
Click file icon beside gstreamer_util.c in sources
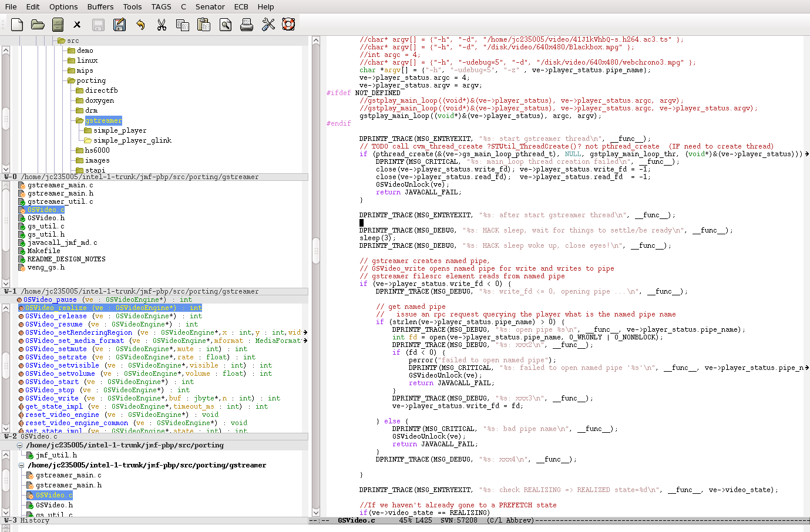click(x=22, y=201)
